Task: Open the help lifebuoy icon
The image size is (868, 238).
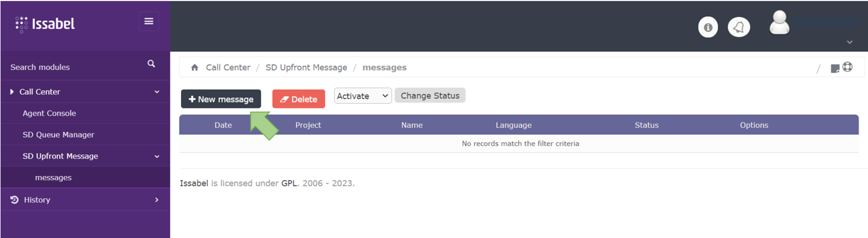Action: [x=847, y=67]
